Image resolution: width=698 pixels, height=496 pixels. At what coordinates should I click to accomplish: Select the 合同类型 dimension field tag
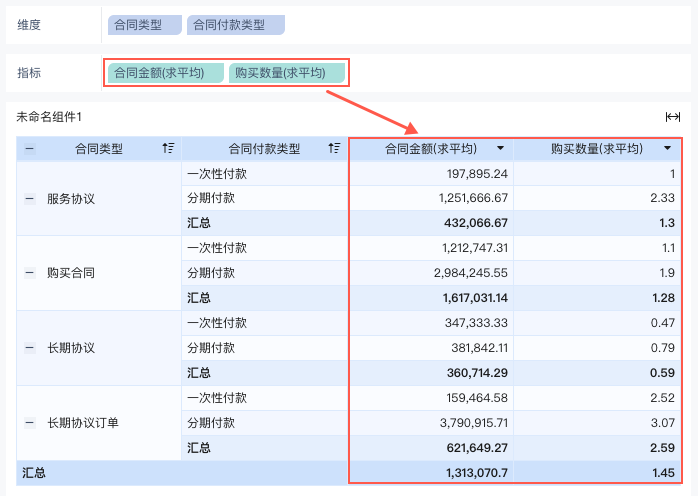click(144, 25)
